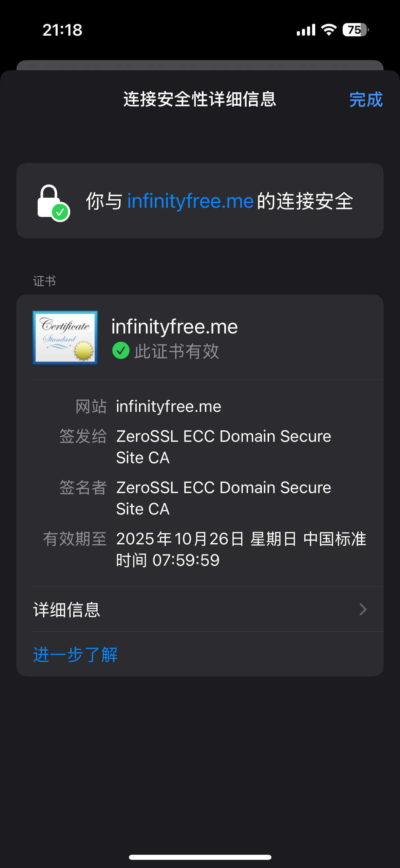Tap the green checkmark beside 此证书有效
The image size is (400, 868).
tap(121, 351)
